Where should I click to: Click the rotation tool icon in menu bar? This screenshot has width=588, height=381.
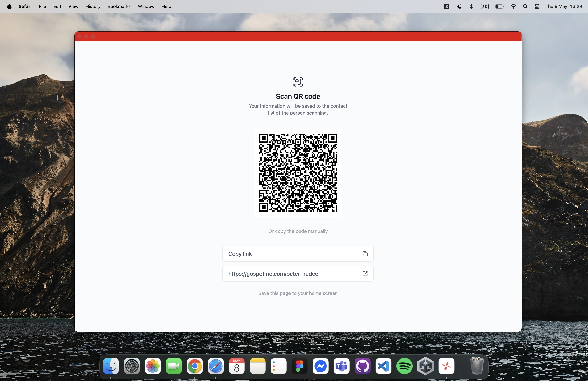(460, 6)
